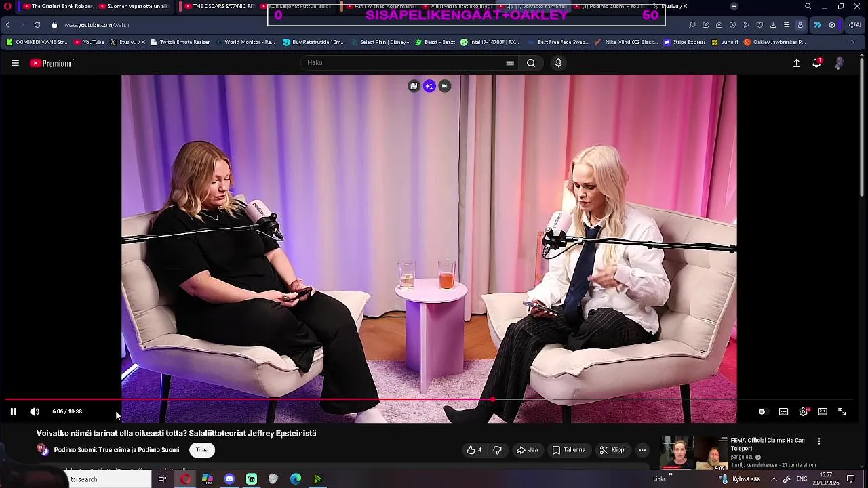This screenshot has height=488, width=868.
Task: Click the taskbar 'to search' box
Action: click(x=109, y=479)
